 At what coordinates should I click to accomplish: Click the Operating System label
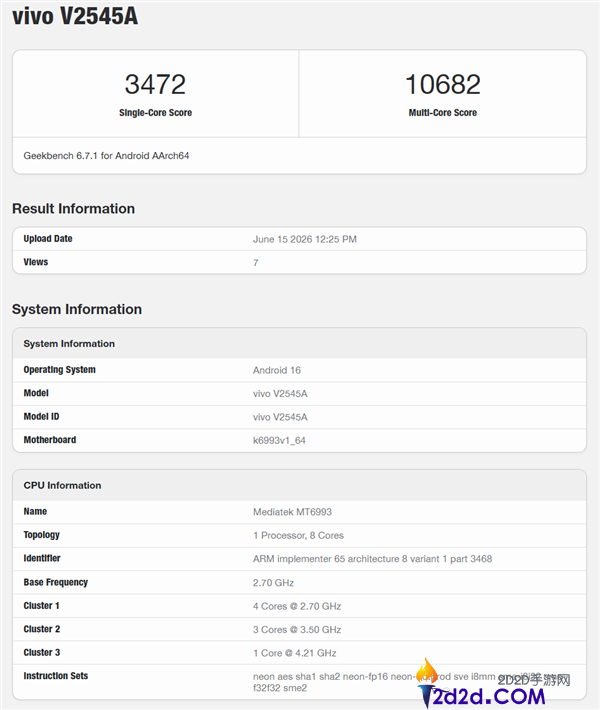(60, 369)
